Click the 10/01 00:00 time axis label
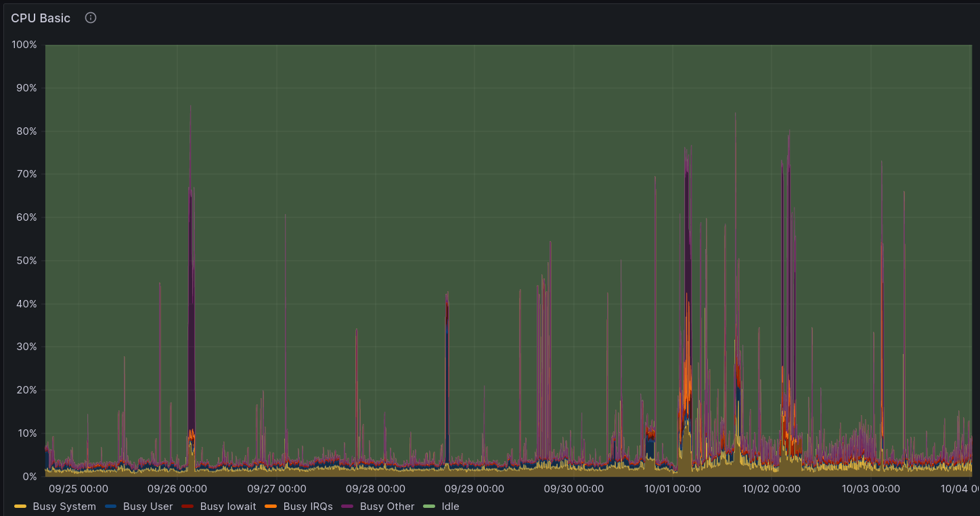The image size is (980, 516). pos(673,488)
